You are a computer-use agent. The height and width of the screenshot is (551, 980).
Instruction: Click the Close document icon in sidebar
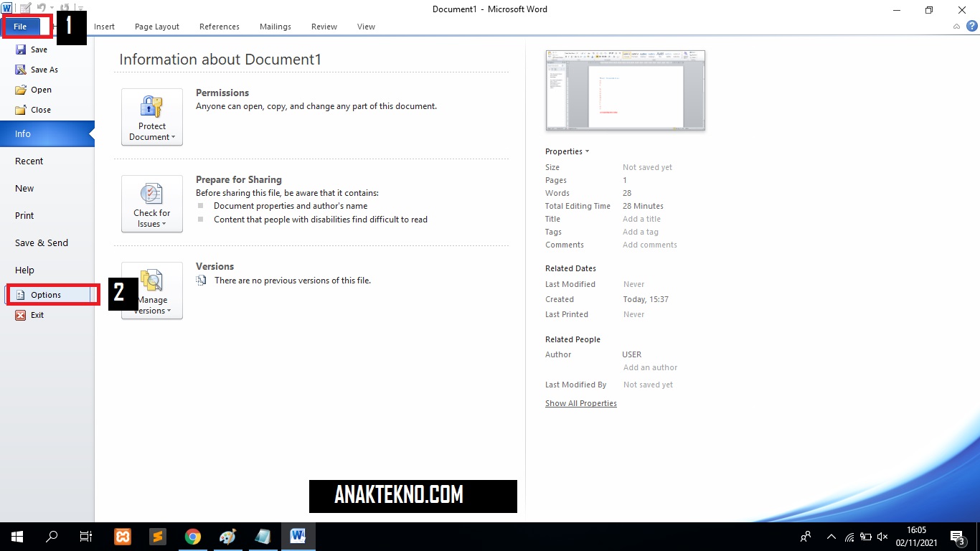pyautogui.click(x=20, y=110)
